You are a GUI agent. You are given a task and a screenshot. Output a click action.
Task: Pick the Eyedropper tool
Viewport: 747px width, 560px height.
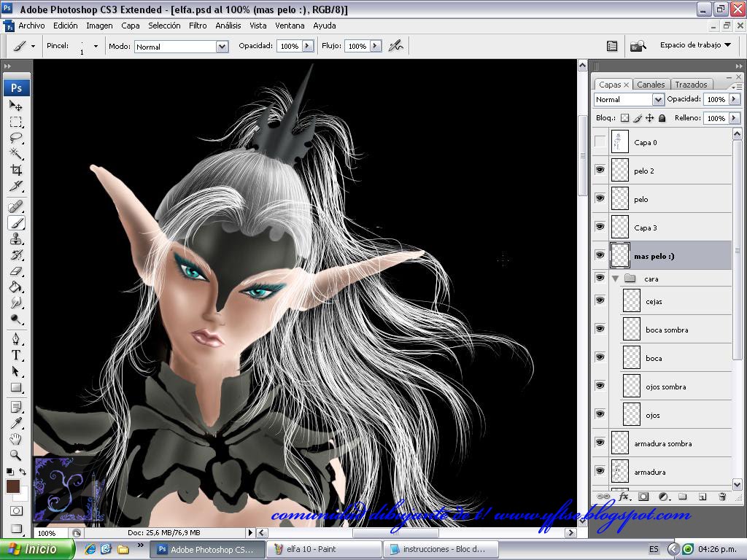click(16, 423)
